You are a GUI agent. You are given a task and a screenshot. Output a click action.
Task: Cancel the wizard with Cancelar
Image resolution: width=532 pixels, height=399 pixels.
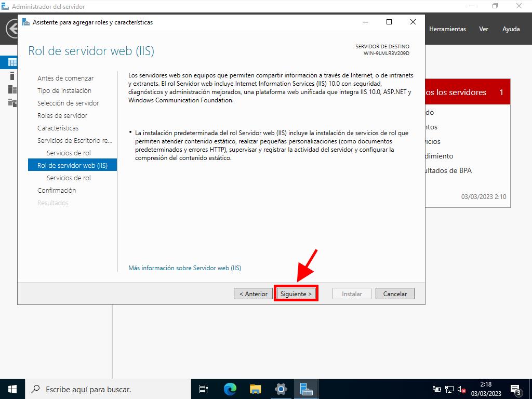tap(395, 294)
